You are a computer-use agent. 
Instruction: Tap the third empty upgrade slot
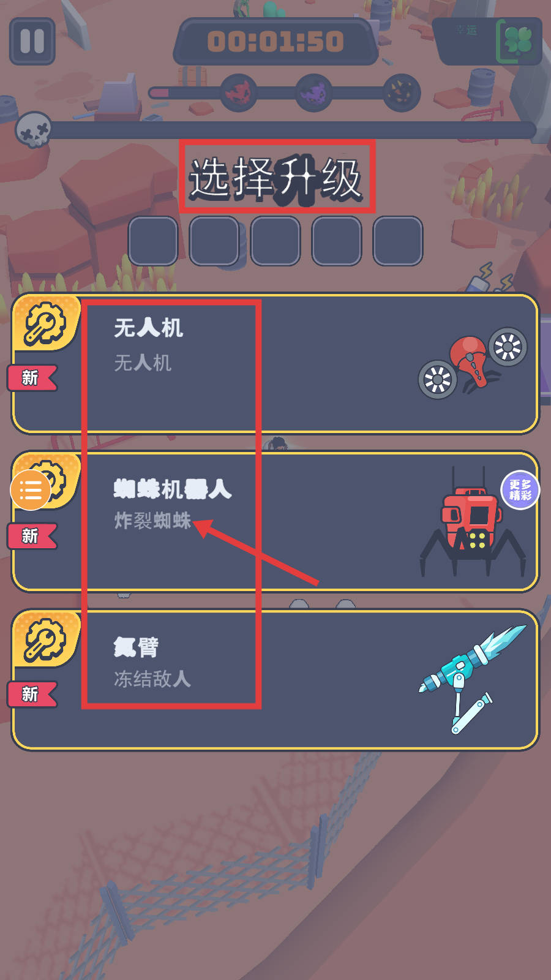275,241
